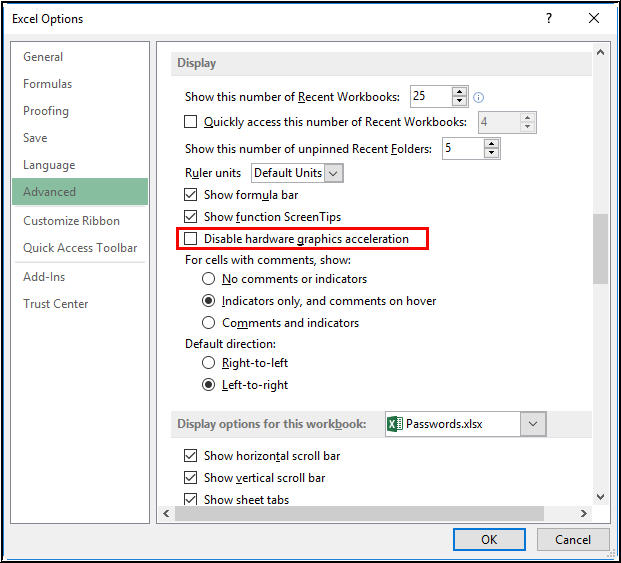Open Quick Access Toolbar category
Image resolution: width=621 pixels, height=563 pixels.
(x=80, y=248)
